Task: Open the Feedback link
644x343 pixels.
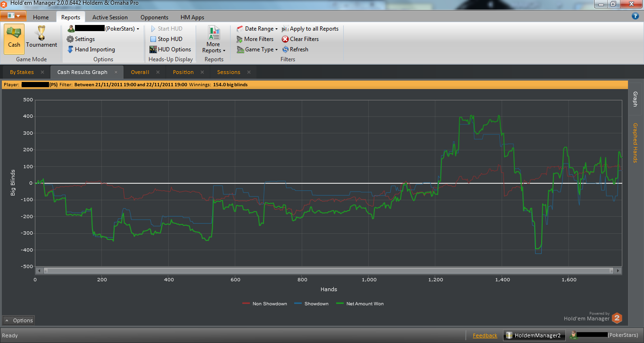Action: pyautogui.click(x=485, y=335)
